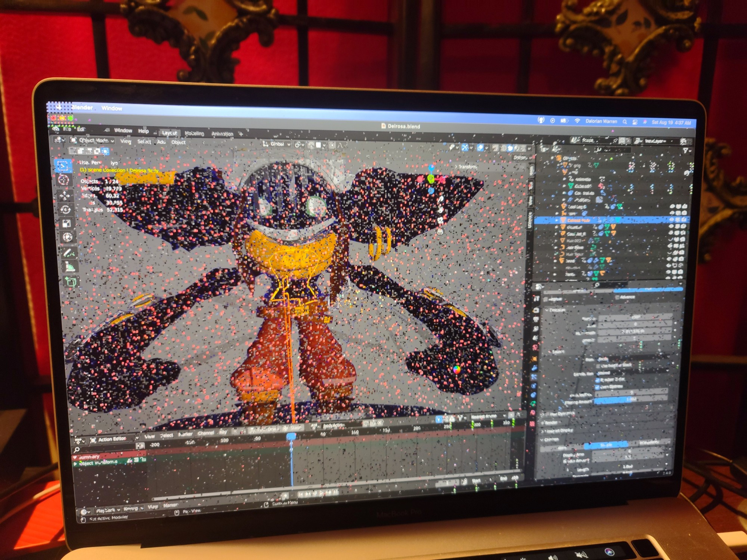747x560 pixels.
Task: Select the Transform tool
Action: tap(68, 237)
